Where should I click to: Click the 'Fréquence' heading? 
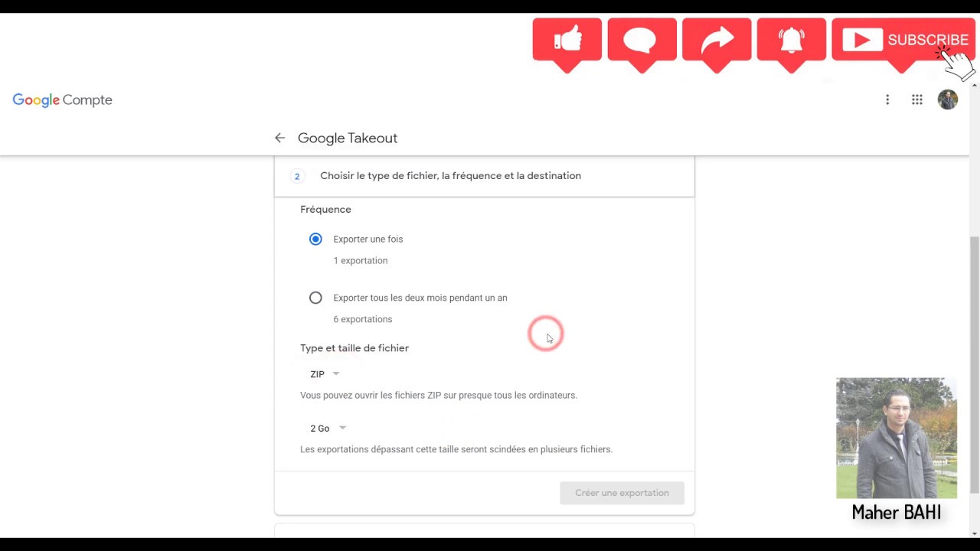(325, 210)
